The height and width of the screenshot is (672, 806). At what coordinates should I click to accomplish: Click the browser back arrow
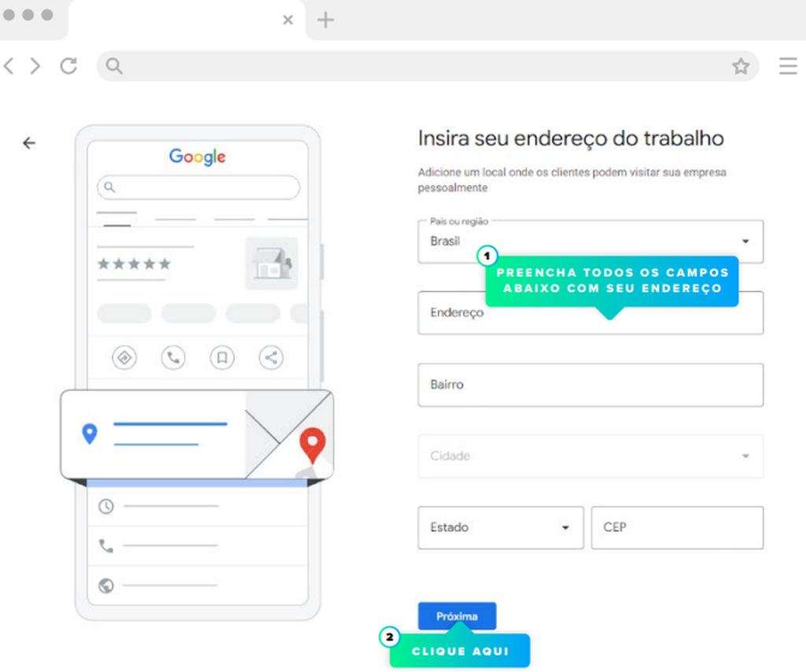pyautogui.click(x=9, y=66)
